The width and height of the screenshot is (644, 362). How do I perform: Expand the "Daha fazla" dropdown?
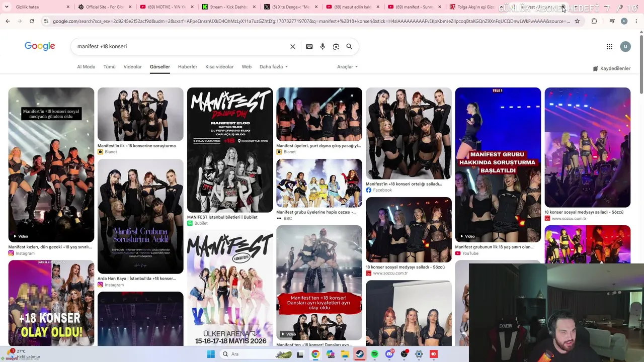[274, 67]
